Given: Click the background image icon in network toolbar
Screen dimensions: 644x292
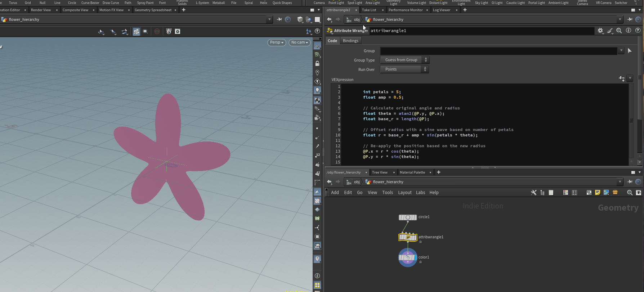Looking at the screenshot, I should coord(606,193).
